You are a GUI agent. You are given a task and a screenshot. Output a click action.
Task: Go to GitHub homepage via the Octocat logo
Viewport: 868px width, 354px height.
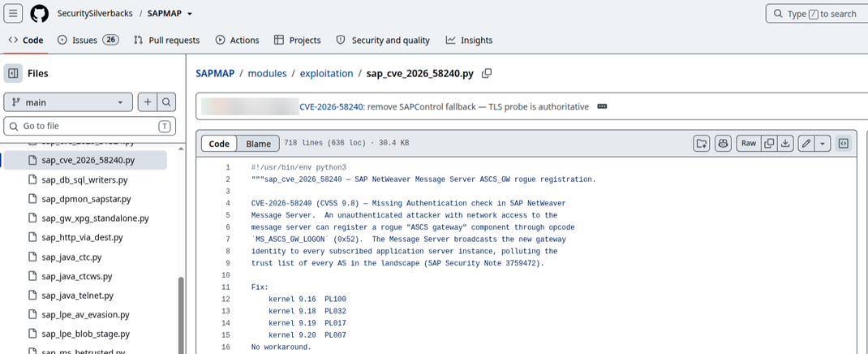coord(39,13)
